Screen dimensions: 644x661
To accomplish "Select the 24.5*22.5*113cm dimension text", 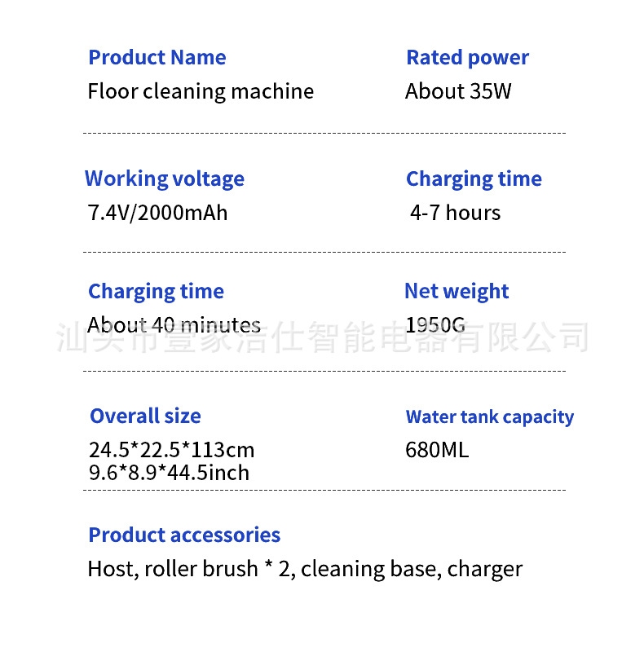I will [171, 450].
